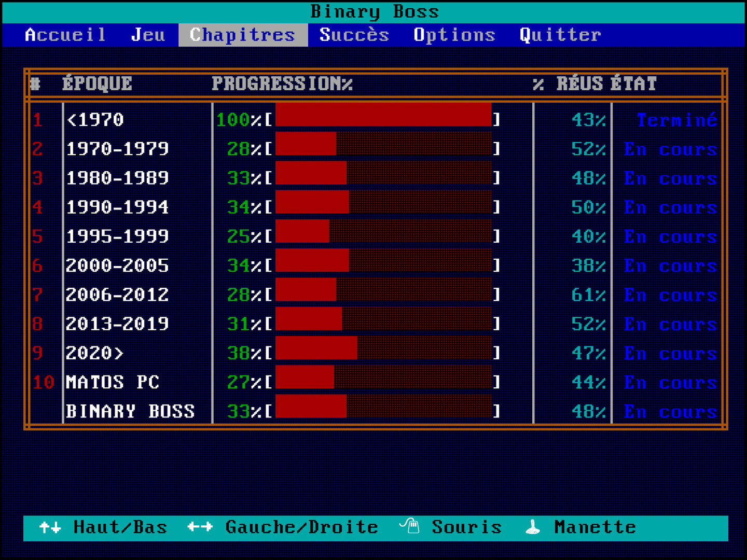Click the 61% success rate value
The width and height of the screenshot is (747, 560).
(x=588, y=295)
